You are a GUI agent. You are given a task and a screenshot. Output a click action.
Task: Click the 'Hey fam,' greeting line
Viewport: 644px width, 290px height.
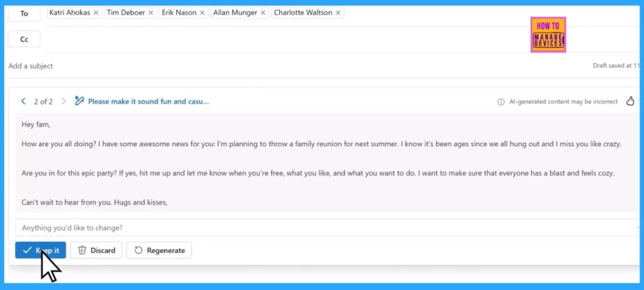pyautogui.click(x=36, y=124)
